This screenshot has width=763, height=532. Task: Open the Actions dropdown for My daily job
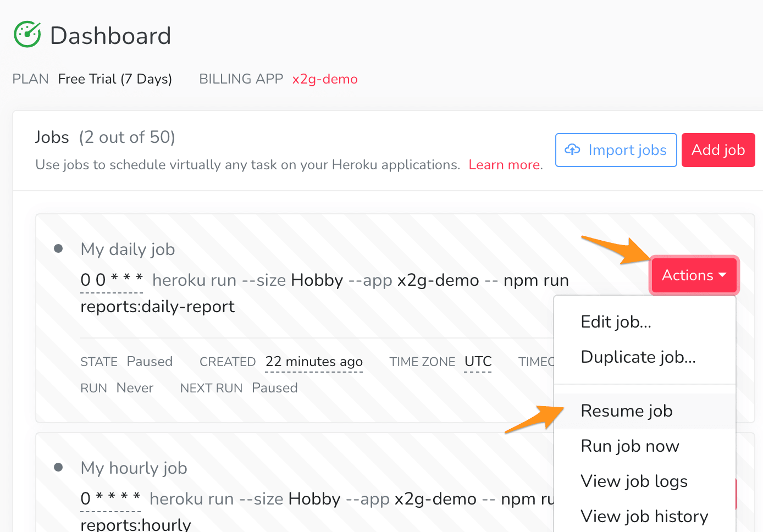click(x=694, y=275)
